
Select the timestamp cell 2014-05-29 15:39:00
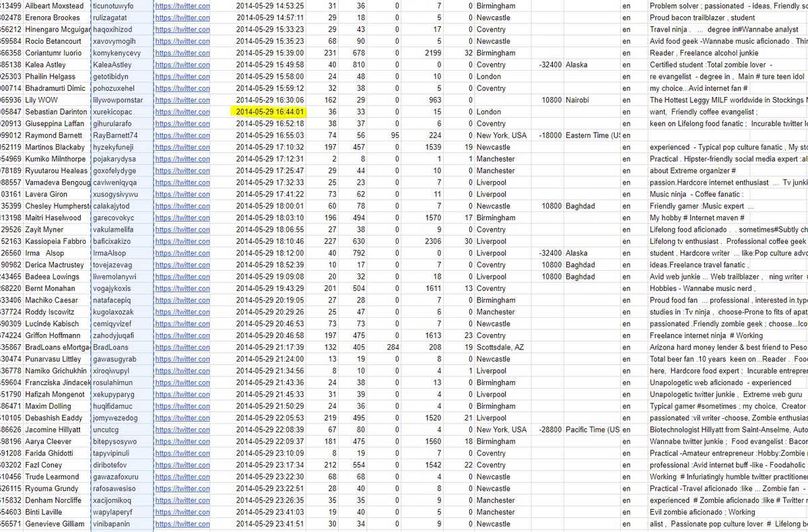[270, 53]
